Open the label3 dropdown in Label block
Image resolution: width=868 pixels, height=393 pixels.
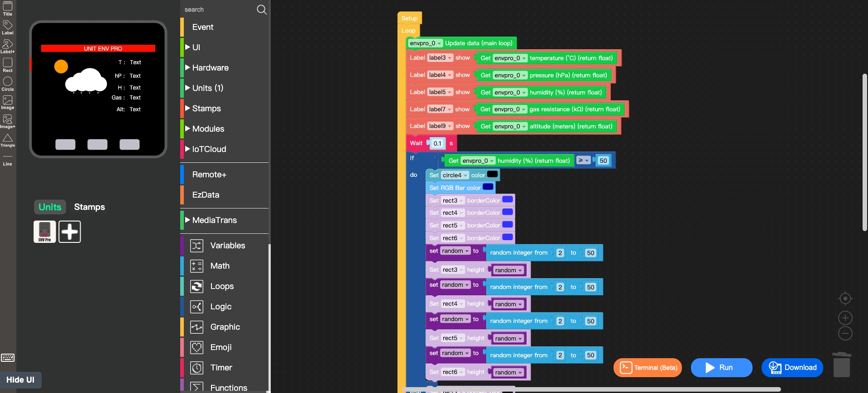coord(440,58)
